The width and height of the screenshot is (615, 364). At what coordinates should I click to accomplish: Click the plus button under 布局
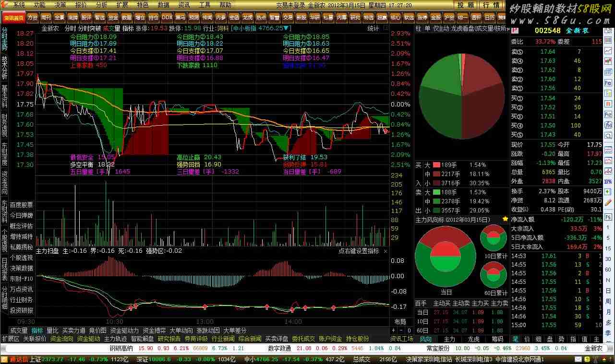394,330
